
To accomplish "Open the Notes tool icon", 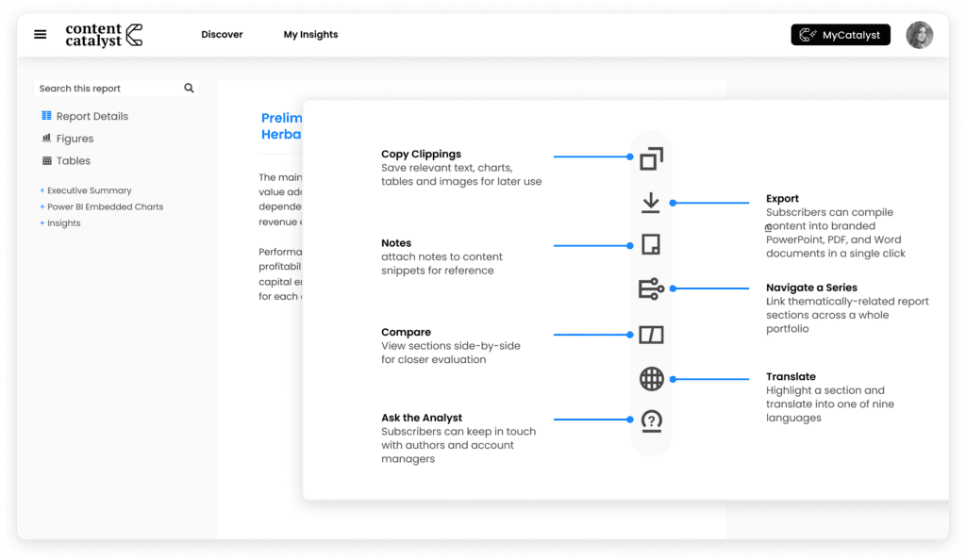I will pyautogui.click(x=650, y=245).
